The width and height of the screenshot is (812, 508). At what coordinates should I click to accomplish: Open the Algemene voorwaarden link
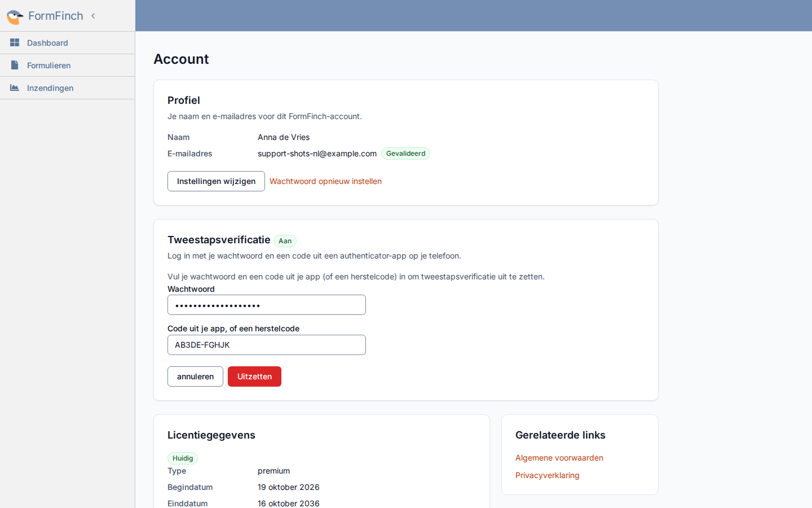click(559, 458)
